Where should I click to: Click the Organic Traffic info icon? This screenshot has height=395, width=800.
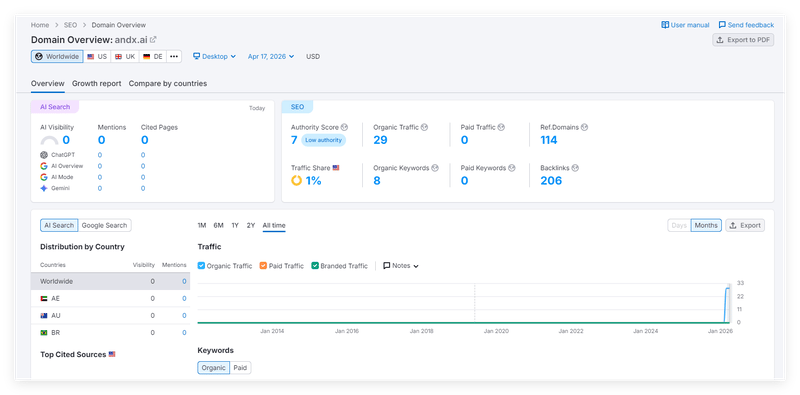click(x=424, y=127)
